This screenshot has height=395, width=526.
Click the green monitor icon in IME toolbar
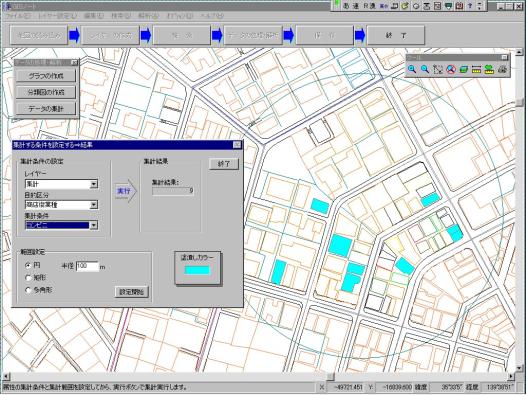[x=449, y=6]
